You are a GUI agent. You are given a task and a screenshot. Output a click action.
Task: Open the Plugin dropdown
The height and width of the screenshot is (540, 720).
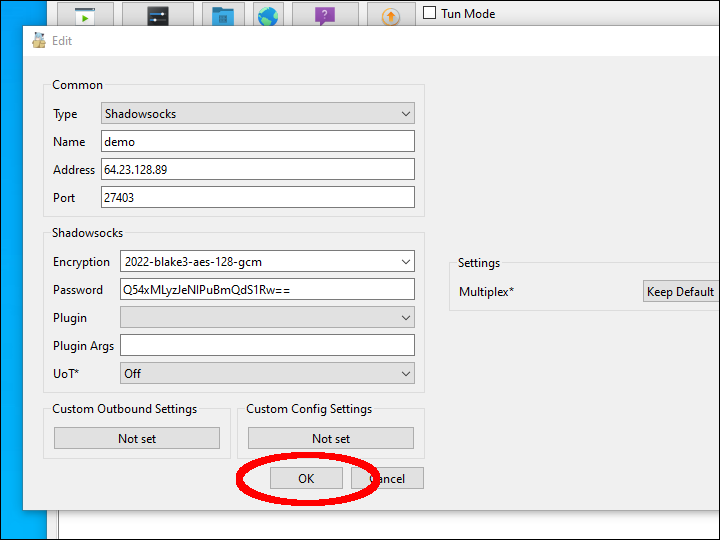pyautogui.click(x=267, y=317)
